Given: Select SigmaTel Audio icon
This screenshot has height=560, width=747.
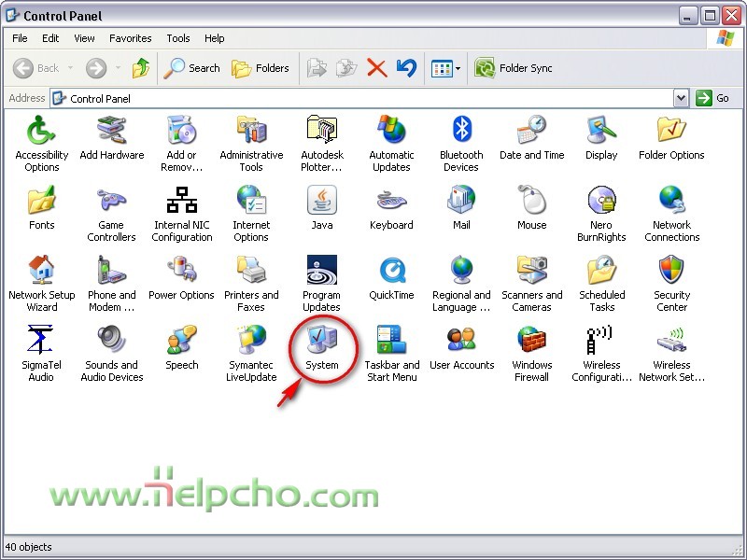Looking at the screenshot, I should (x=41, y=354).
